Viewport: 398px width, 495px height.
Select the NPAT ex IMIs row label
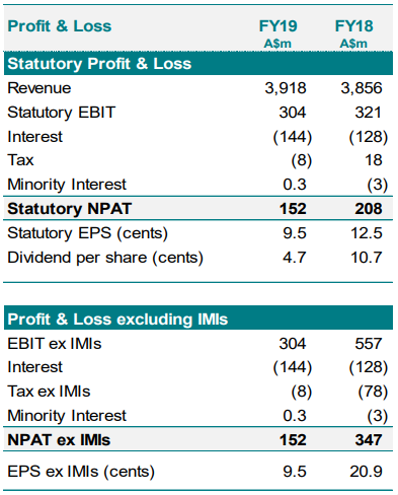tap(59, 440)
